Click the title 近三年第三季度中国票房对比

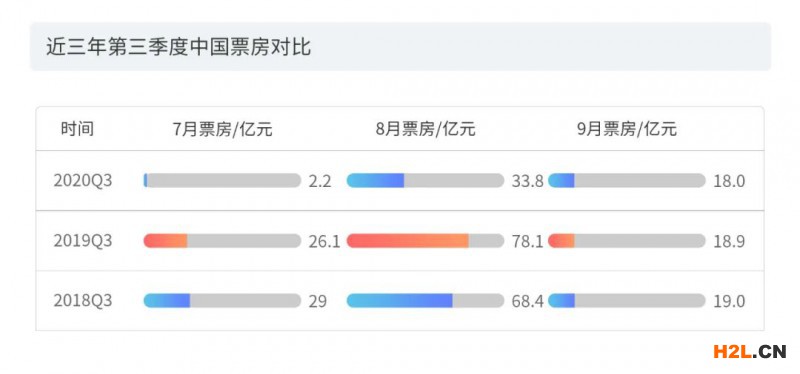(179, 47)
